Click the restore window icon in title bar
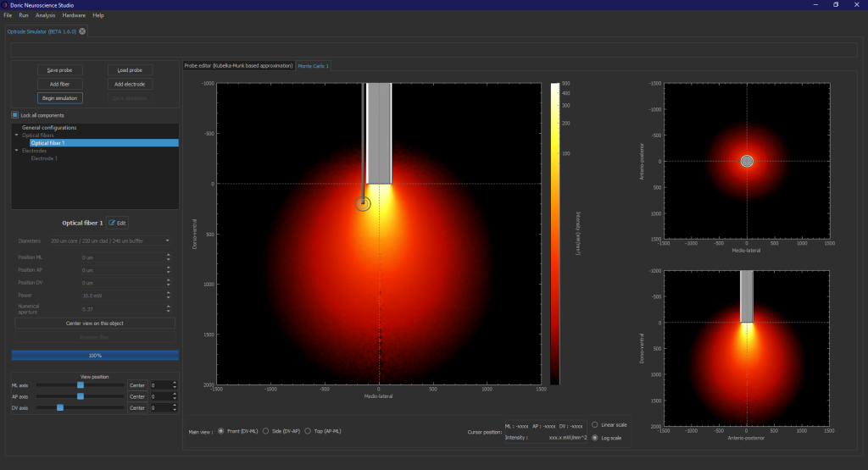The image size is (868, 470). (x=836, y=4)
